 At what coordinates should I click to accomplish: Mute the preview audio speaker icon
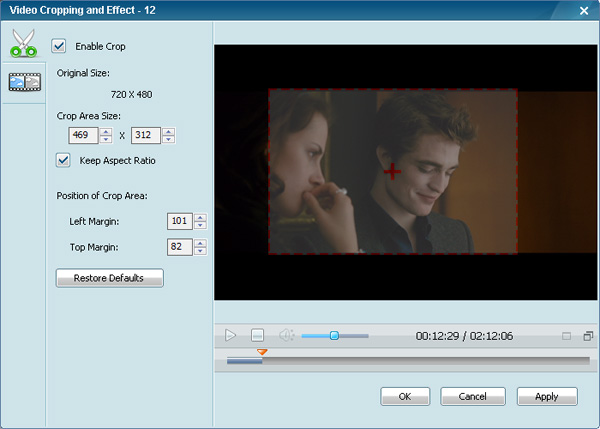tap(286, 336)
